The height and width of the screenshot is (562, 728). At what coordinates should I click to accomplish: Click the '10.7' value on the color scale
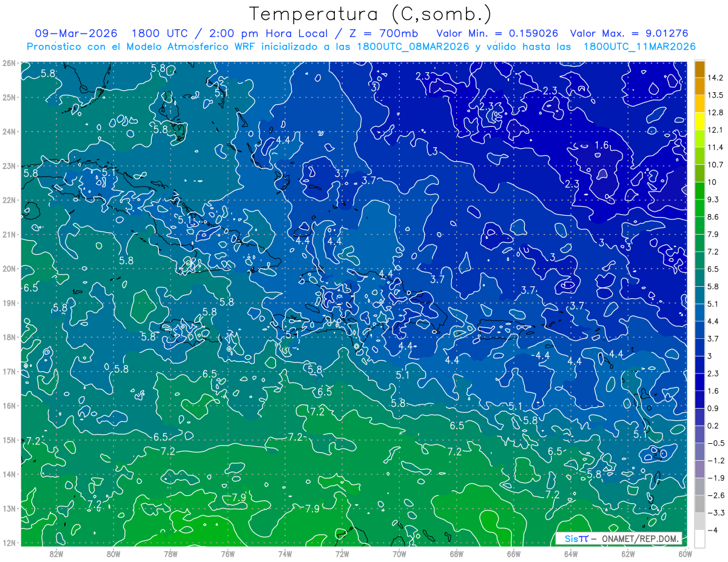(715, 165)
